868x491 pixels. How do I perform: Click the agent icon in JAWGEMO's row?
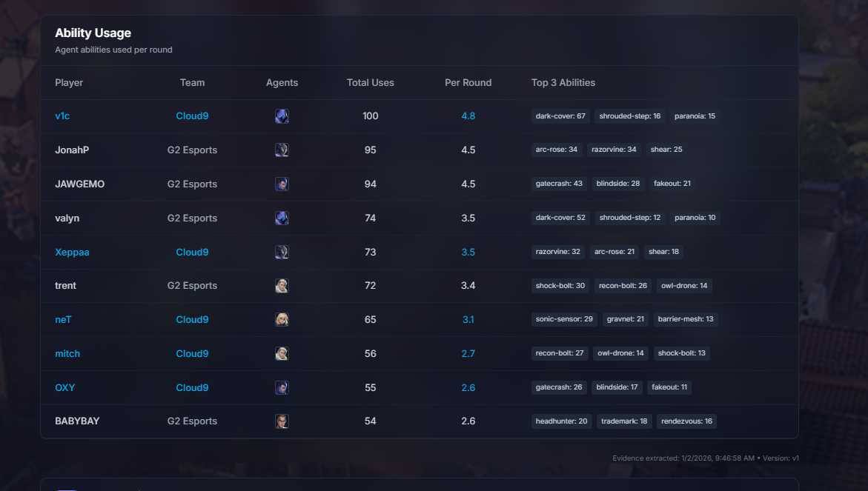coord(282,184)
